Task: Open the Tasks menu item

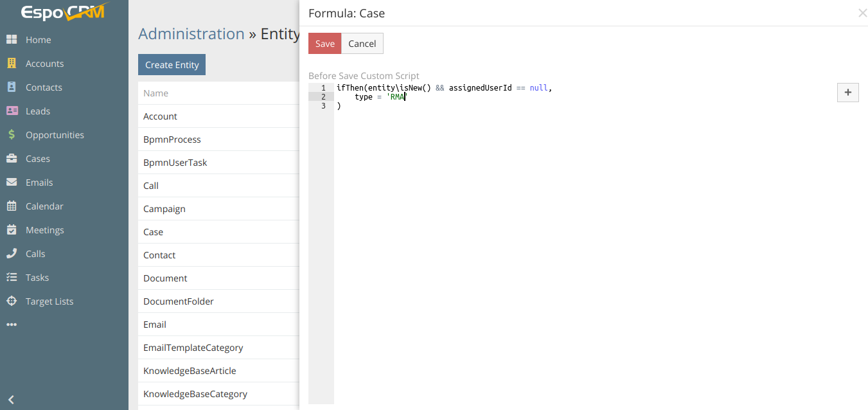Action: click(37, 278)
